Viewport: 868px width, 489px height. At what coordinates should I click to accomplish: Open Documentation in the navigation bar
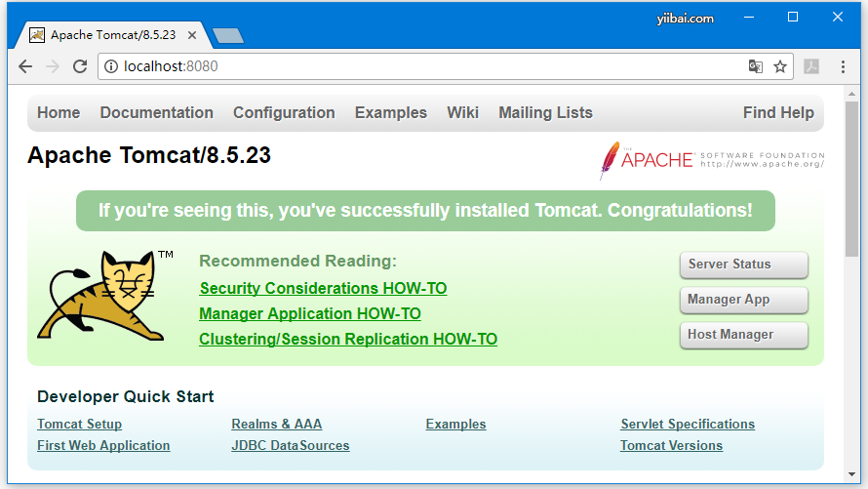point(156,113)
